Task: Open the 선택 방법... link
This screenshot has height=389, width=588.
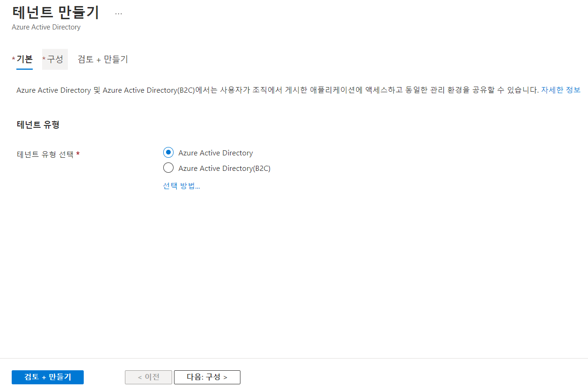Action: pos(181,186)
